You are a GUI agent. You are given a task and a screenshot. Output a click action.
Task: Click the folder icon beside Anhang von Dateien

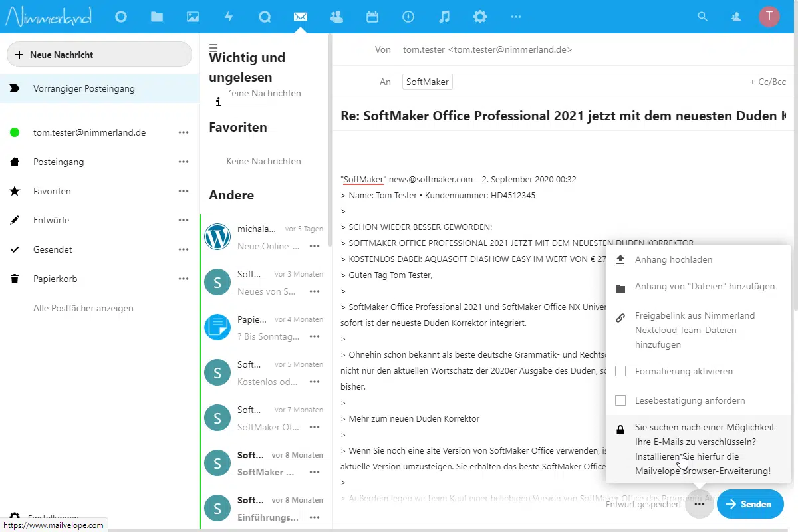[x=620, y=288]
